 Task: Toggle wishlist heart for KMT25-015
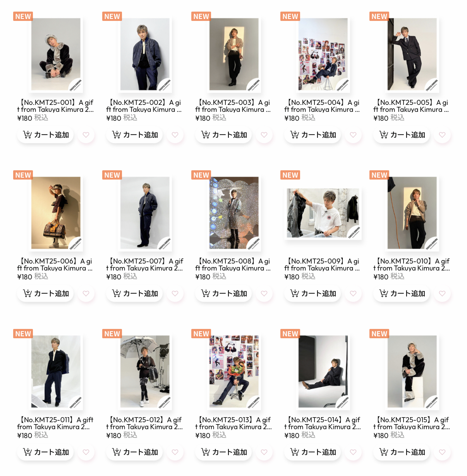click(442, 452)
